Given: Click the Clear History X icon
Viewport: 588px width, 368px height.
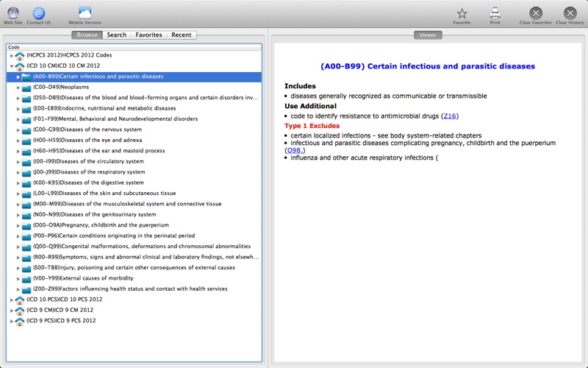Looking at the screenshot, I should (x=570, y=13).
